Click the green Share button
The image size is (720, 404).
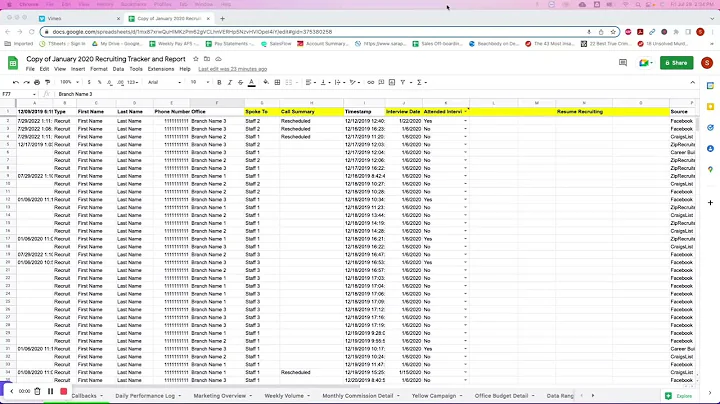(x=676, y=63)
